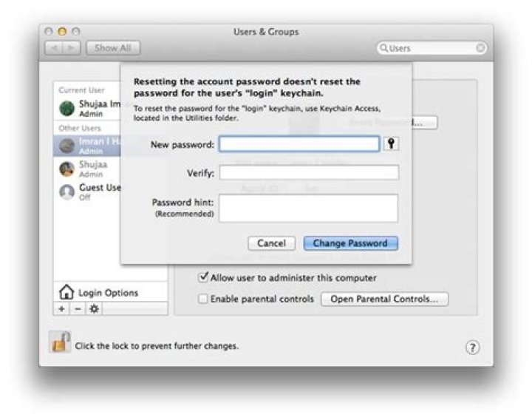This screenshot has width=532, height=420.
Task: Open the help question mark button
Action: click(x=472, y=348)
